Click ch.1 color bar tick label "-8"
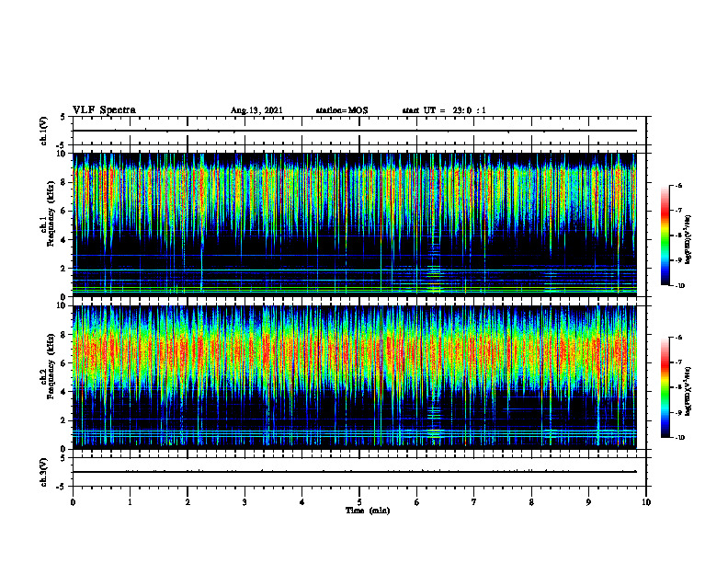The image size is (728, 563). click(678, 236)
